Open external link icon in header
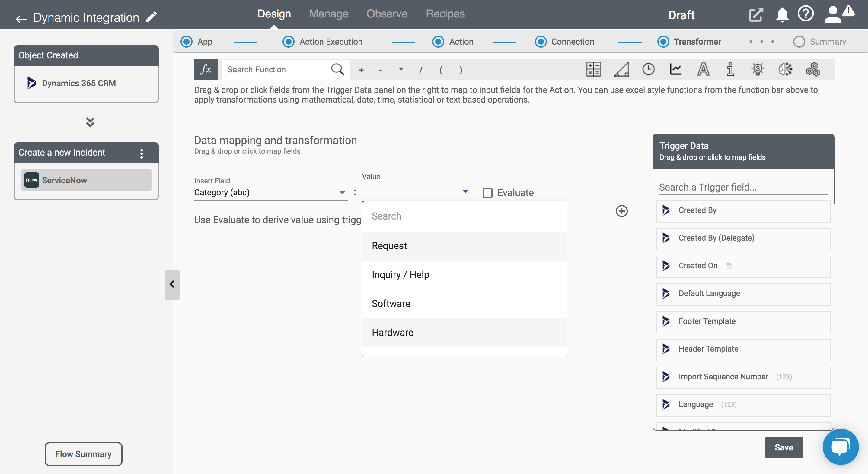Screen dimensions: 868x474 pyautogui.click(x=756, y=15)
